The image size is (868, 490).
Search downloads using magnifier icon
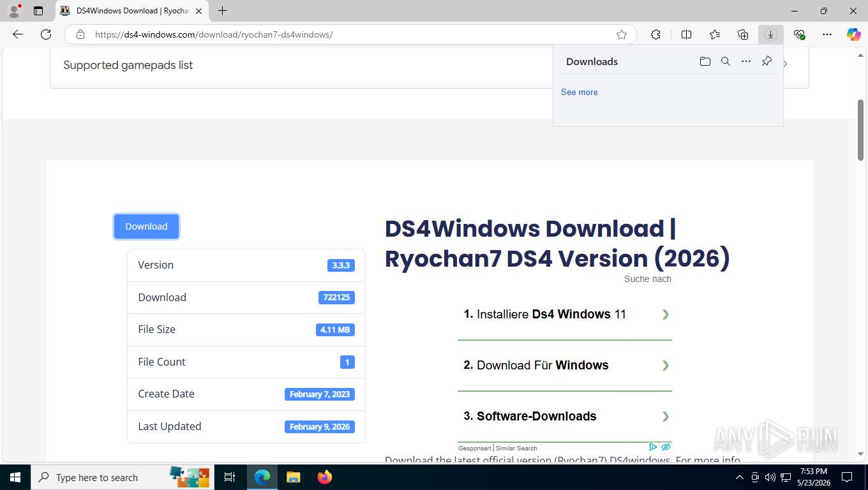[726, 61]
